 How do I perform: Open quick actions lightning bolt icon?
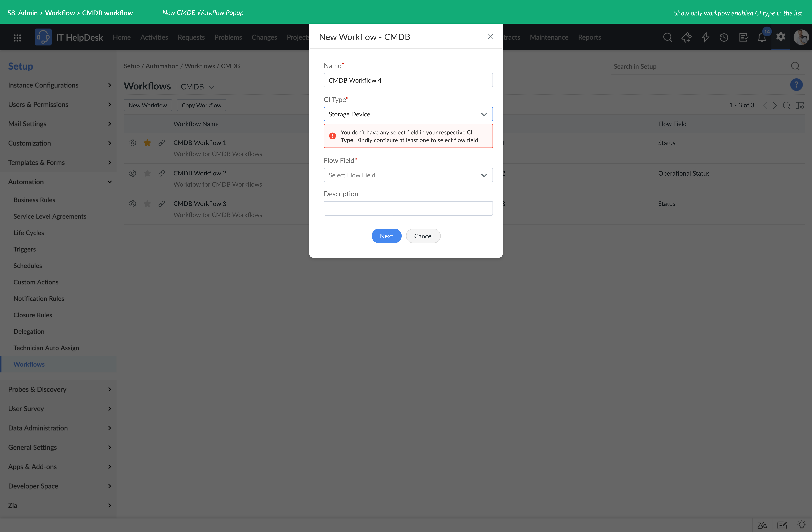coord(705,37)
